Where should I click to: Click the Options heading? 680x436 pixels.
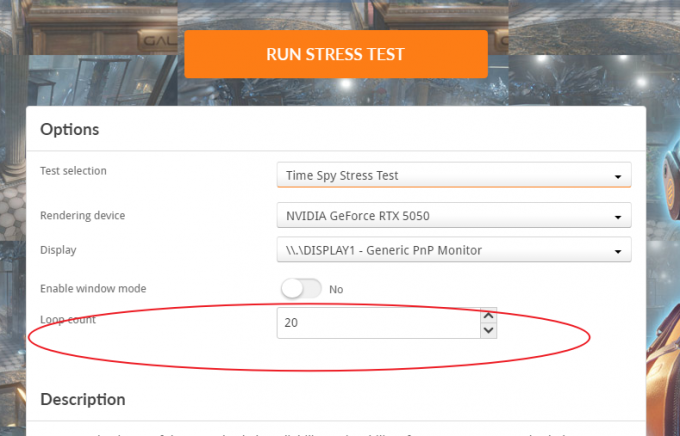pos(69,129)
